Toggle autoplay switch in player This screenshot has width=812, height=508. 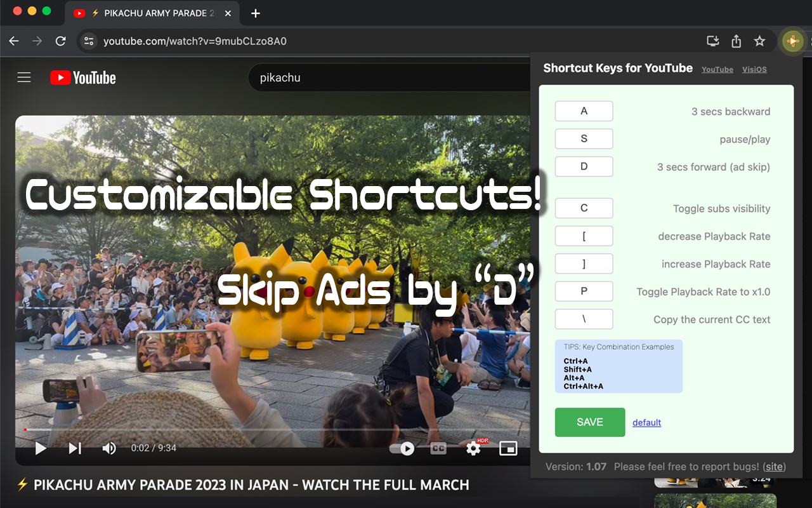tap(402, 448)
